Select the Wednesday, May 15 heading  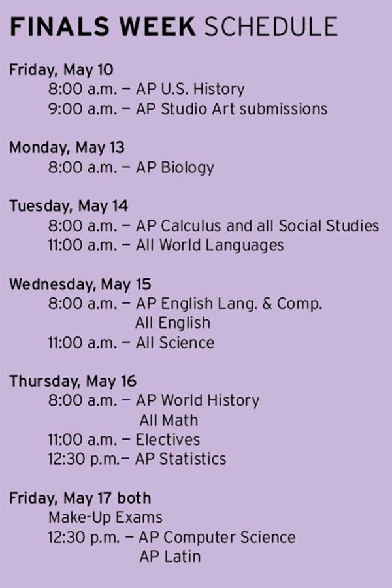click(x=80, y=284)
